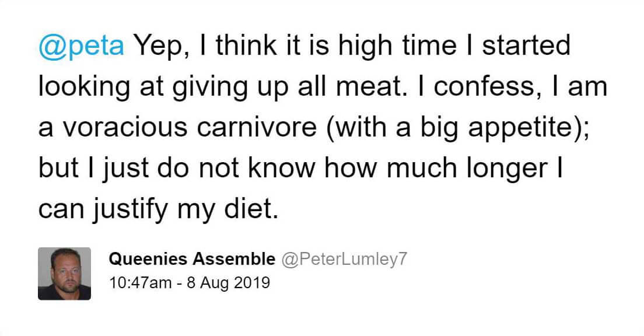Click the word 'voracious' in the tweet
Image resolution: width=644 pixels, height=336 pixels.
pos(125,128)
